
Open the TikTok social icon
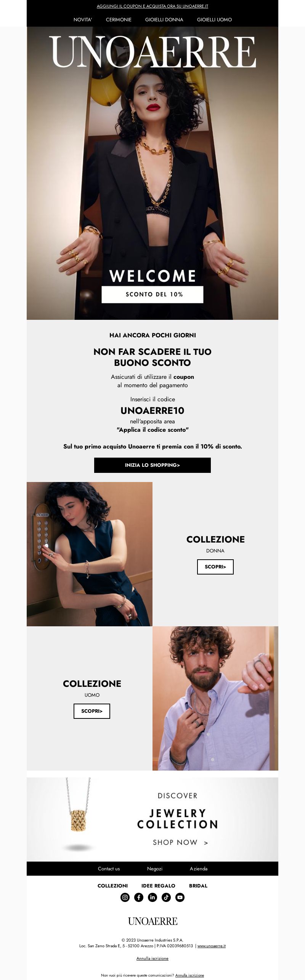[166, 897]
